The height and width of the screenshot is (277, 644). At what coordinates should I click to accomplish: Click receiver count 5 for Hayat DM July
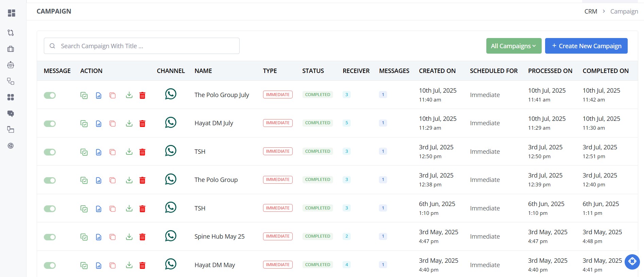coord(347,123)
